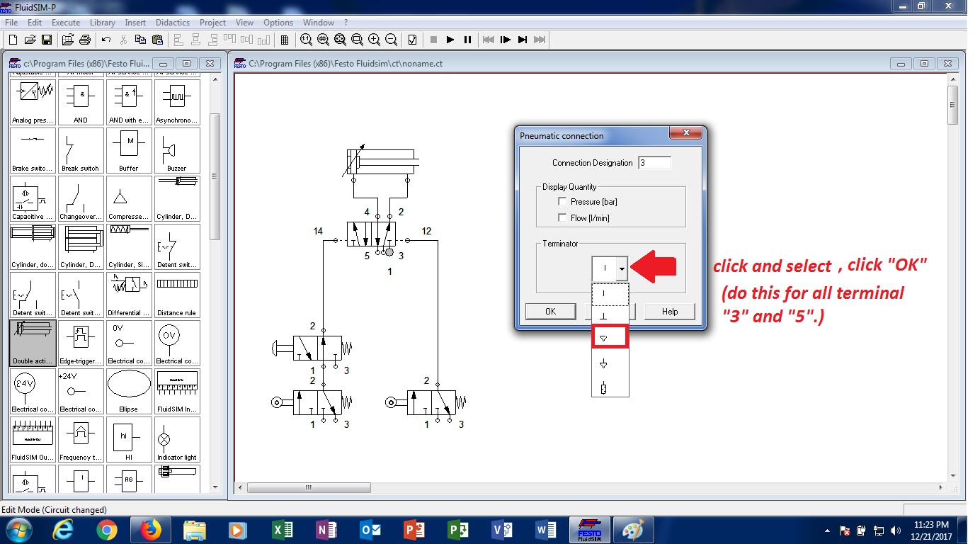Click the Check Superficially checkmark icon
The image size is (980, 544).
click(x=412, y=40)
